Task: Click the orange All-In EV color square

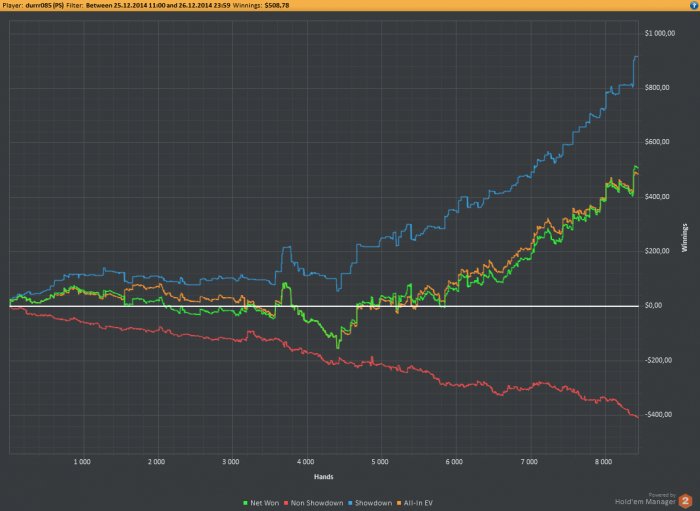Action: tap(399, 503)
